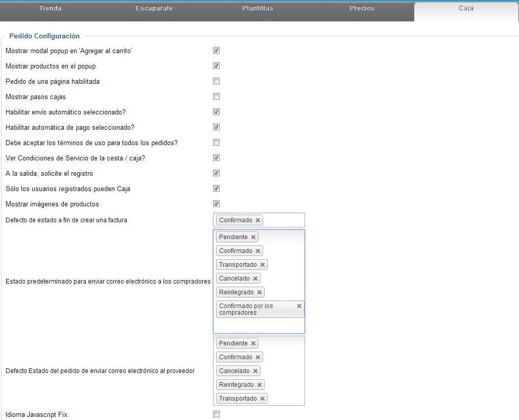Image resolution: width=519 pixels, height=420 pixels.
Task: Remove Cancelado tag from compradores email list
Action: [x=255, y=278]
